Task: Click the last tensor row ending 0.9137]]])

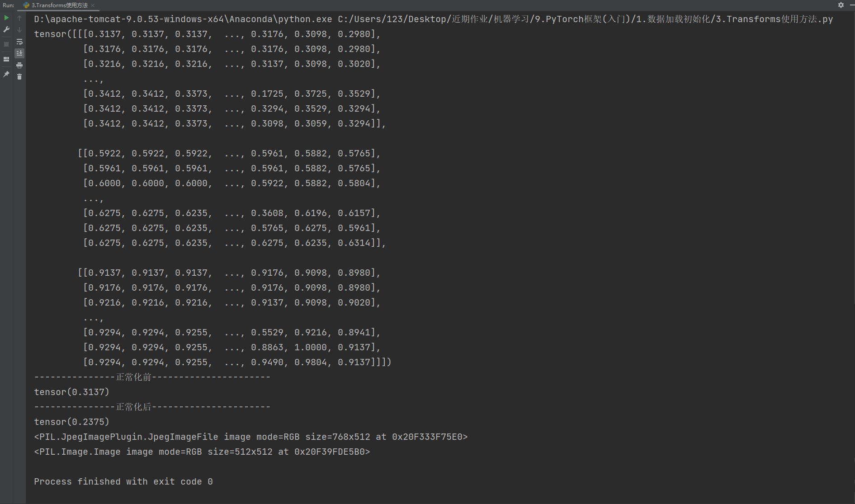Action: (x=237, y=362)
